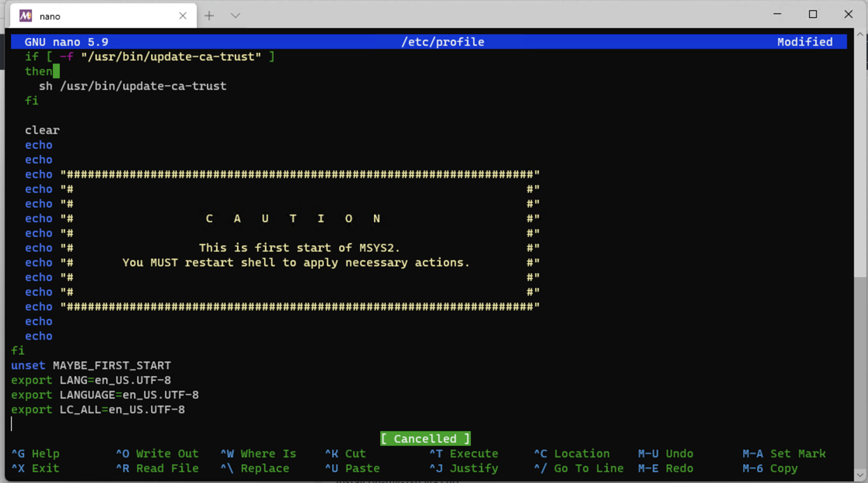Open a new terminal tab with the plus icon
868x483 pixels.
tap(209, 16)
